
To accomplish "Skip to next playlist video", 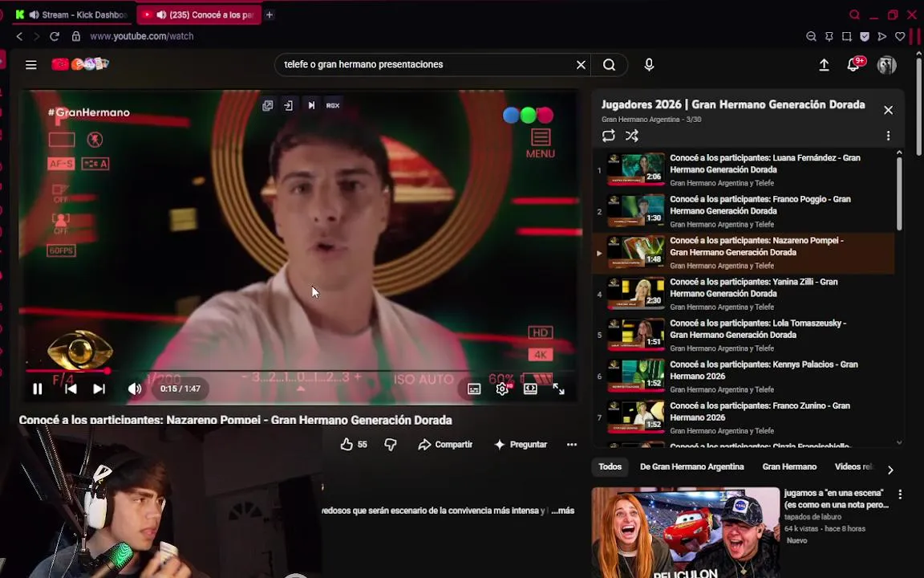I will pos(99,389).
